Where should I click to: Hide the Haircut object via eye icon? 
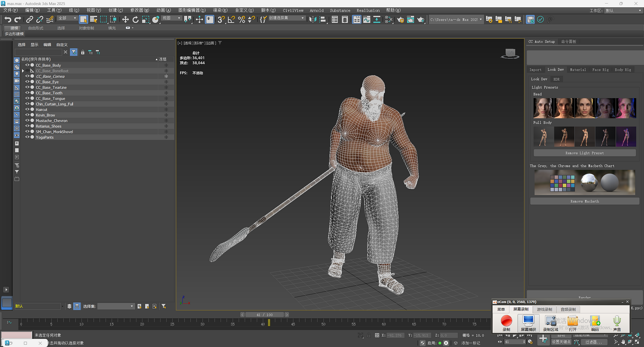27,110
